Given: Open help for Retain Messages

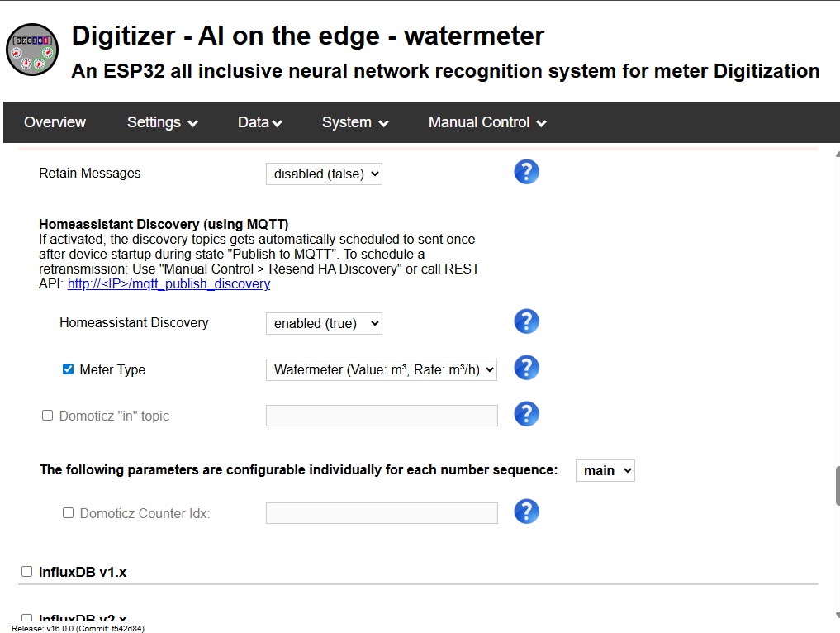Looking at the screenshot, I should tap(526, 172).
